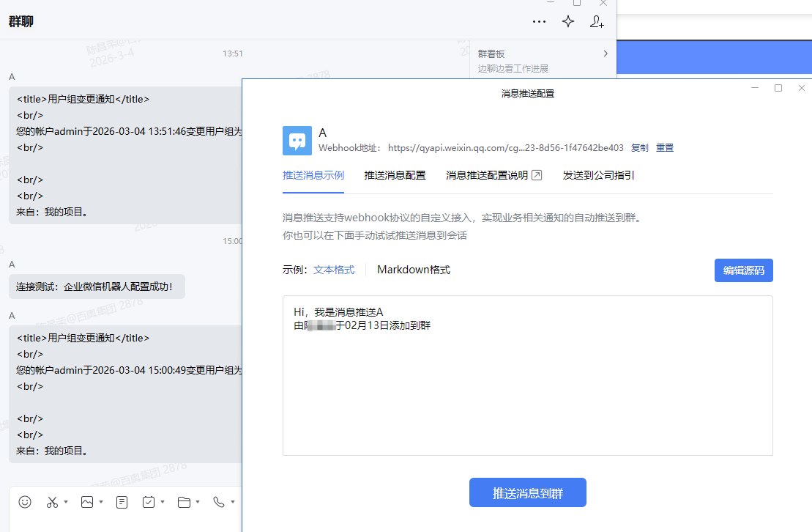Viewport: 812px width, 532px height.
Task: Click the scissors screenshot tool icon
Action: [52, 502]
